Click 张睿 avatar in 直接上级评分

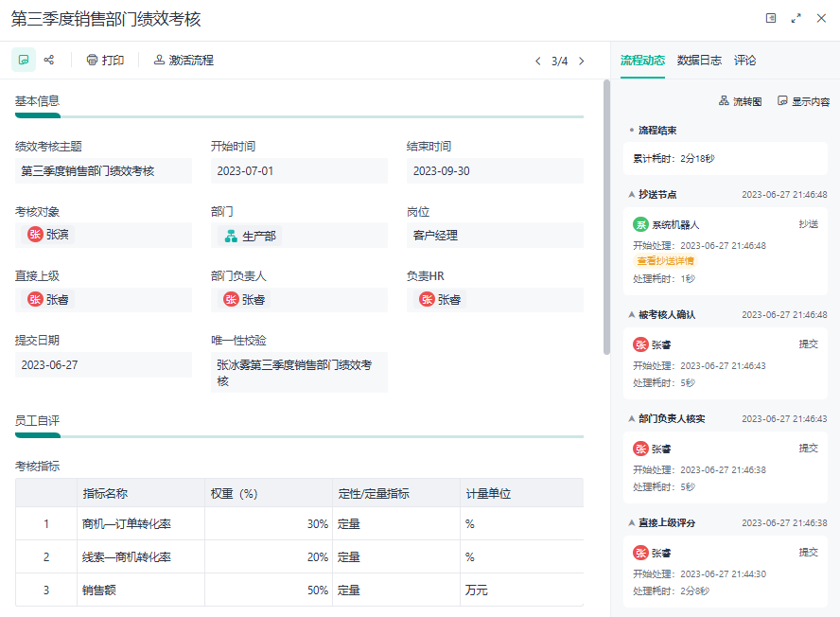[640, 553]
